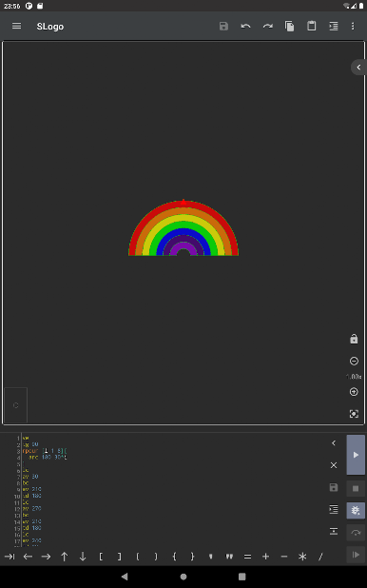Step over in the debugger
The width and height of the screenshot is (367, 588).
tap(356, 533)
